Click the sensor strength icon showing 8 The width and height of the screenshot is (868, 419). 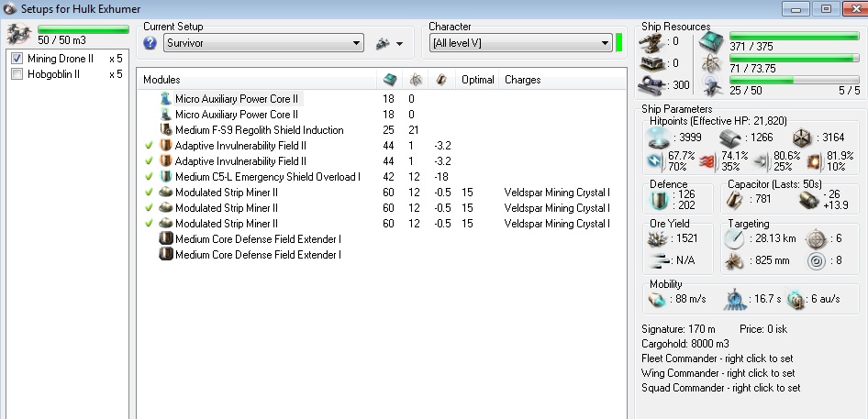click(x=817, y=260)
